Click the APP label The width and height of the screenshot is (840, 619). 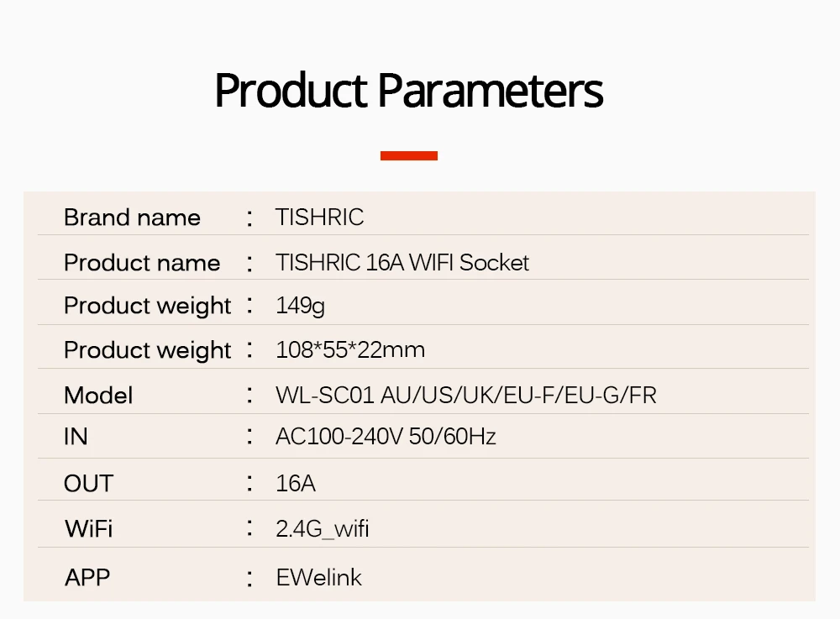pos(87,578)
